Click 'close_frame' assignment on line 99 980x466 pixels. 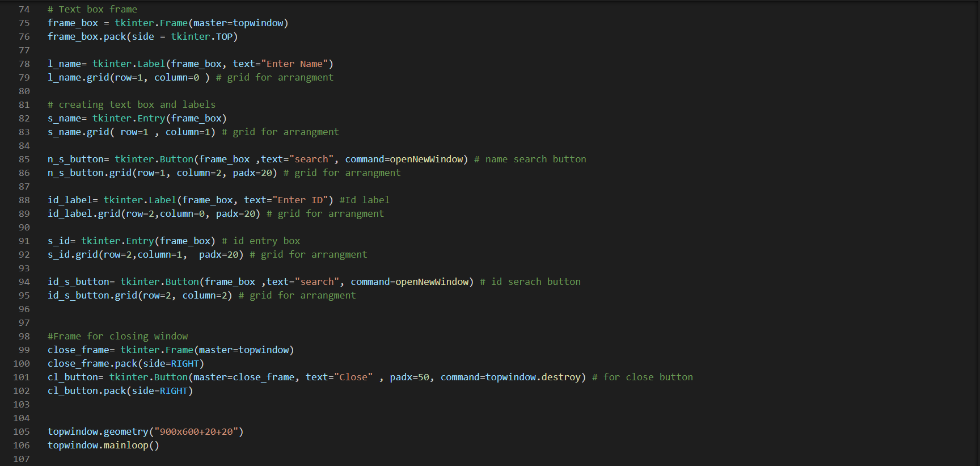click(78, 350)
